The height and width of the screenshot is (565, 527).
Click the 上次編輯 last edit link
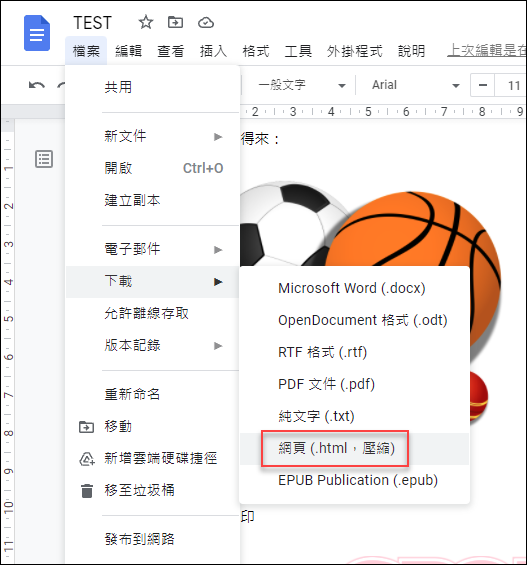click(486, 50)
